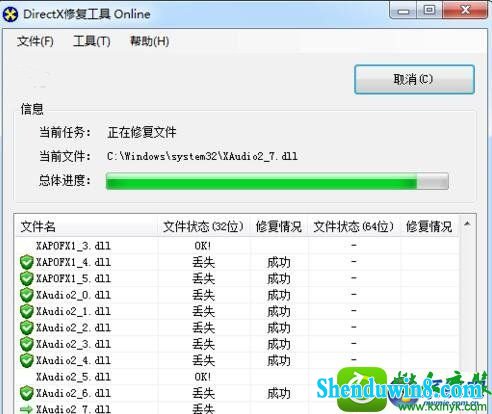The image size is (492, 414).
Task: Click the 当前文件 label
Action: [x=65, y=156]
